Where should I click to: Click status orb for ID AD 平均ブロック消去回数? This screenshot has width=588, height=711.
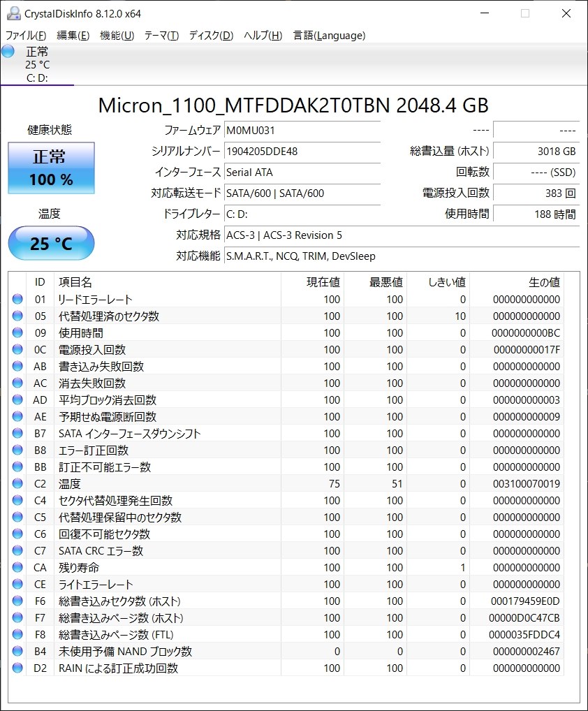click(x=17, y=400)
